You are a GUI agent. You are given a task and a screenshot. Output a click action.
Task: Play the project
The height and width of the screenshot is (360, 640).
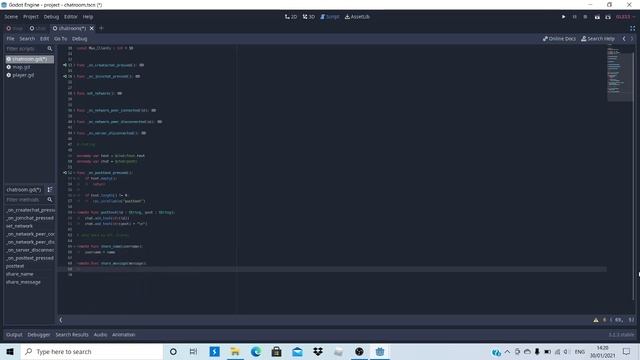[563, 17]
